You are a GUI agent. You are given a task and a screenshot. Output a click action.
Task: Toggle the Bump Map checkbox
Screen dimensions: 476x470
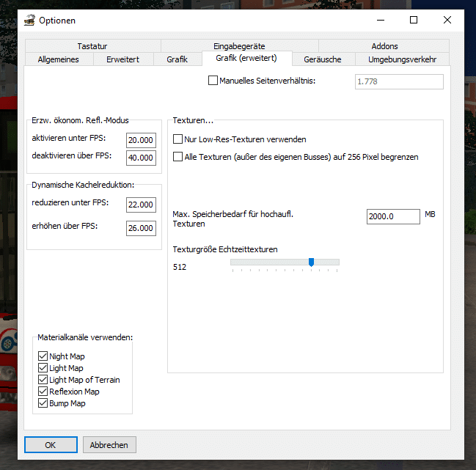pos(43,403)
